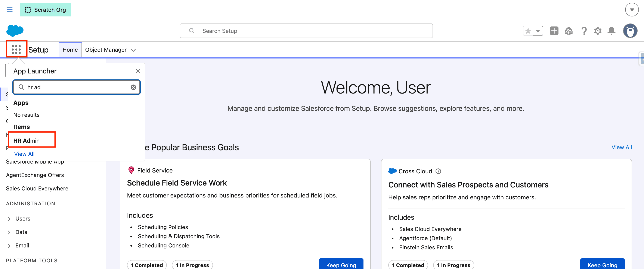Click Cross Cloud 1 Completed badge
644x269 pixels.
click(x=408, y=265)
